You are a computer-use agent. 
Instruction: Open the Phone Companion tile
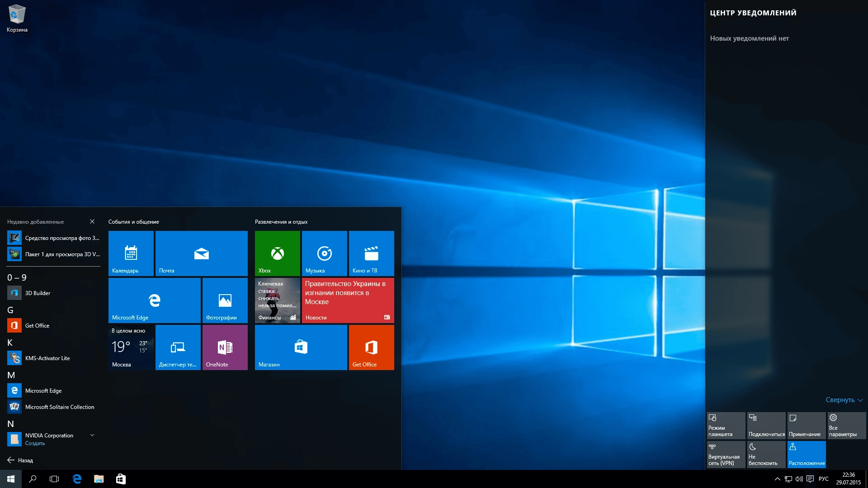(x=178, y=347)
